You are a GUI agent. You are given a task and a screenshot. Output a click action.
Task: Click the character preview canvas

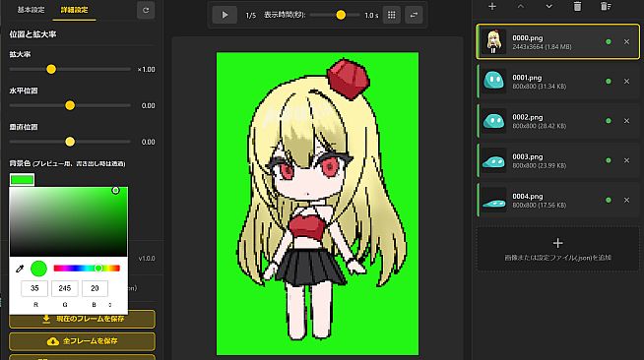coord(317,204)
